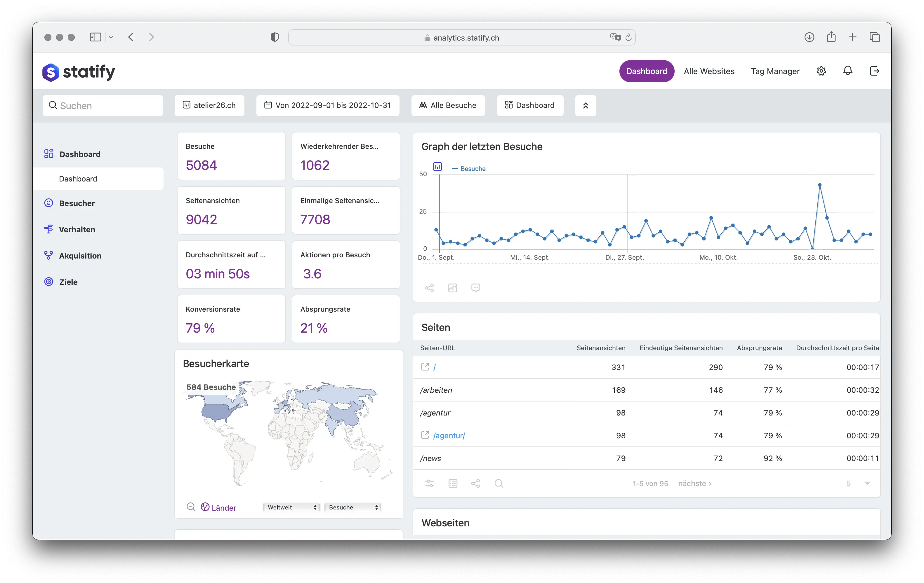
Task: Click the peak data point near 23. Okt.
Action: point(820,185)
